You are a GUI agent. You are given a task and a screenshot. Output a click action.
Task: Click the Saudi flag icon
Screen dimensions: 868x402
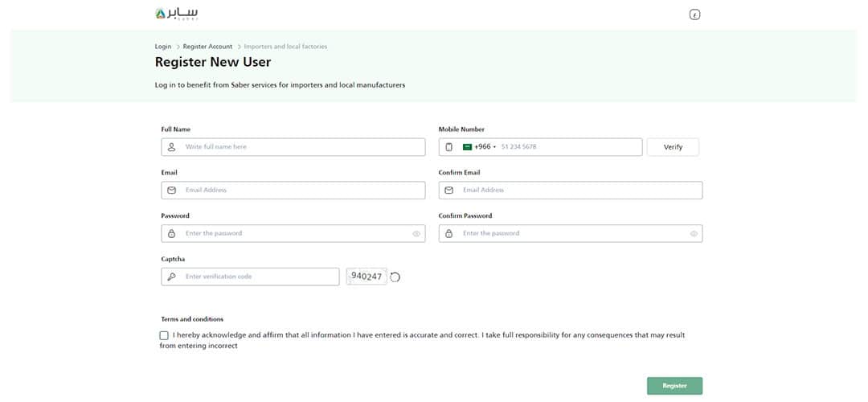coord(467,147)
